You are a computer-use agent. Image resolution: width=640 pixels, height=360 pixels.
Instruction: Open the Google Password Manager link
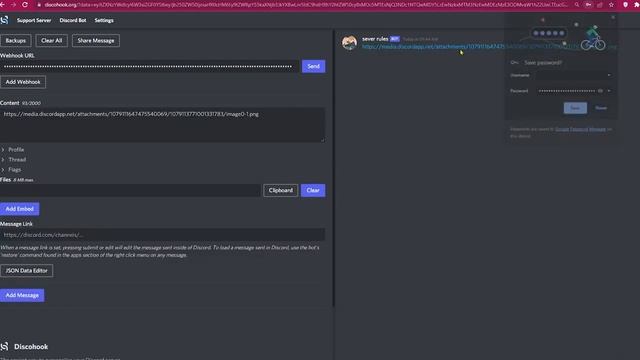(x=580, y=129)
